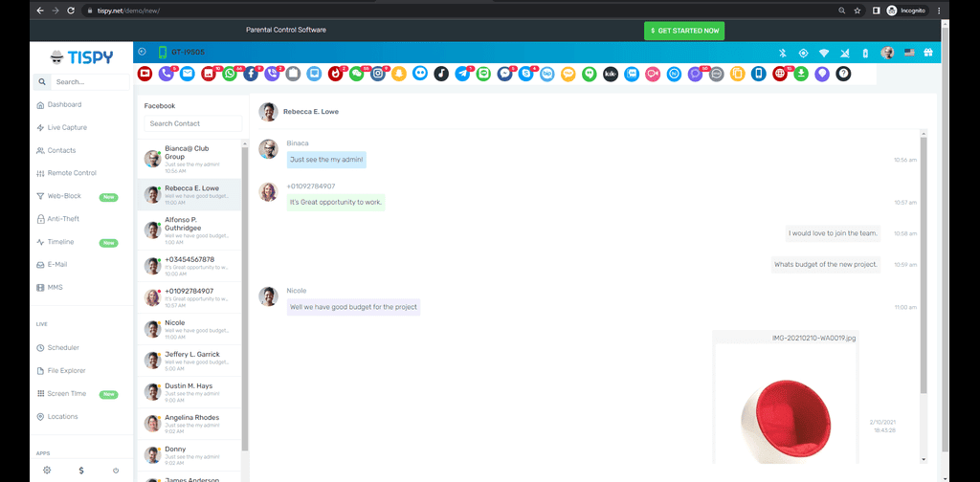Open the browser history globe icon

[x=779, y=74]
